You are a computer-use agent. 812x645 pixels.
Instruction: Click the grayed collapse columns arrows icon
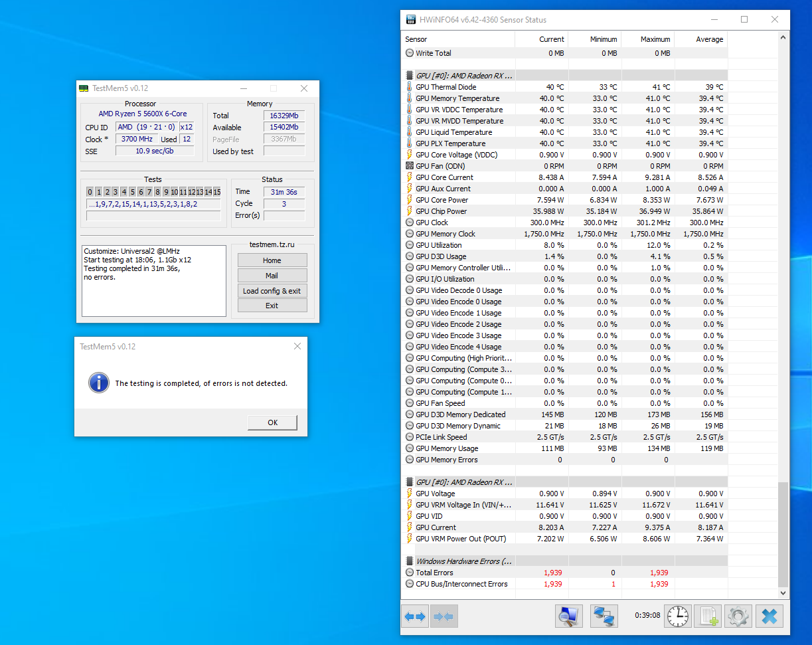[x=443, y=616]
